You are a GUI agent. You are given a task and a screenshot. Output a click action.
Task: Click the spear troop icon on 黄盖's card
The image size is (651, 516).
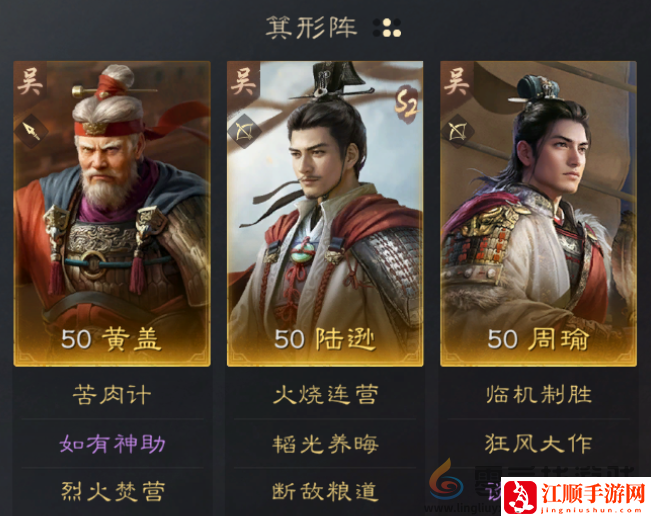pos(32,131)
